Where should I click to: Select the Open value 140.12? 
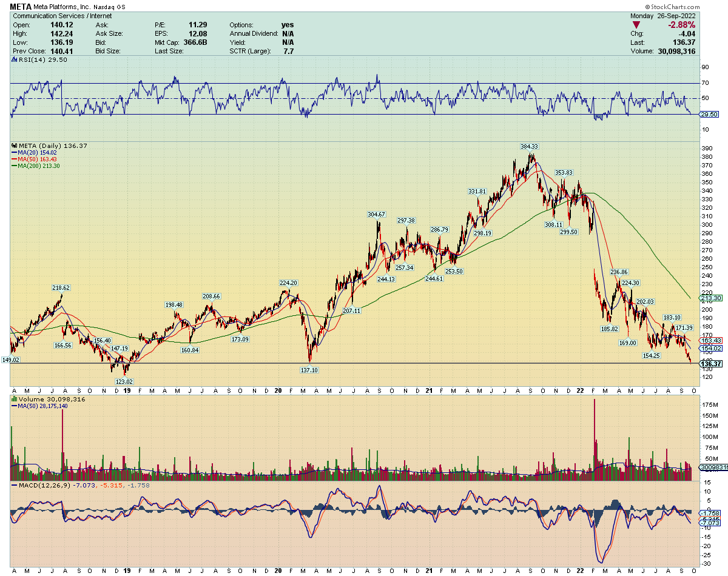61,25
